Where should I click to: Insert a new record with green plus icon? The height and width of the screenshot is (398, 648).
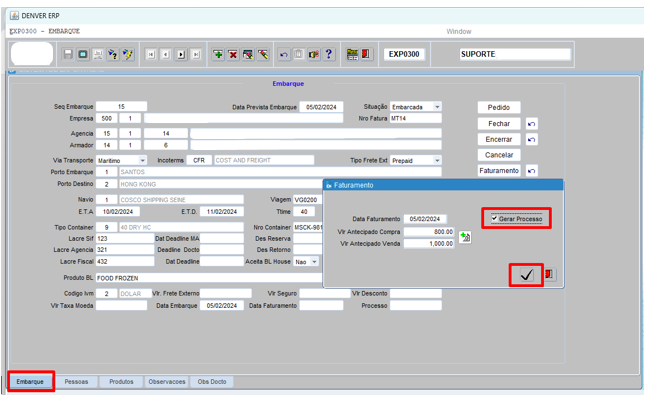pyautogui.click(x=218, y=54)
